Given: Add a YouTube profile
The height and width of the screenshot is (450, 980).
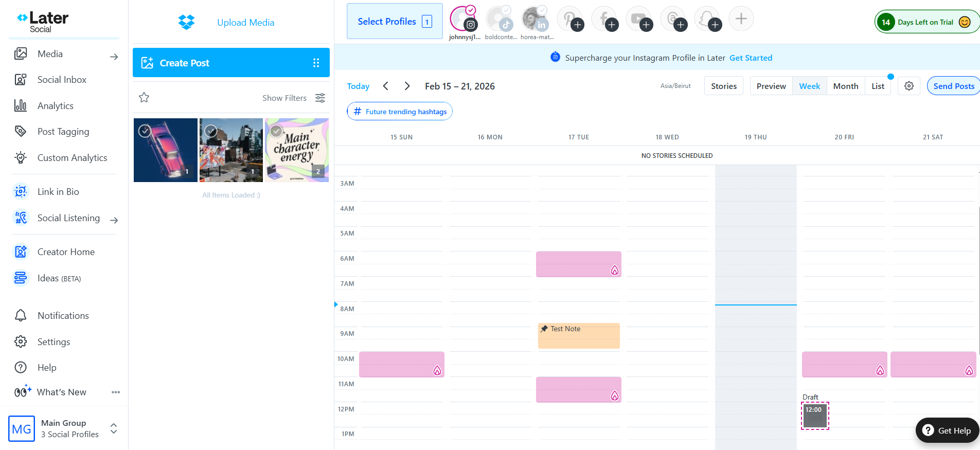Looking at the screenshot, I should click(x=638, y=19).
